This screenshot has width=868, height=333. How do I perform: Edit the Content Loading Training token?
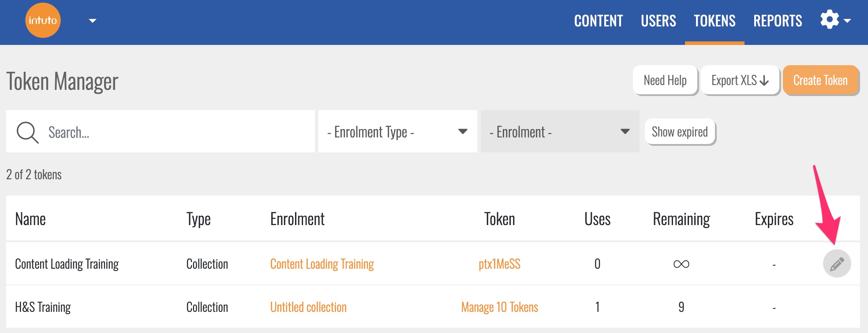(837, 264)
